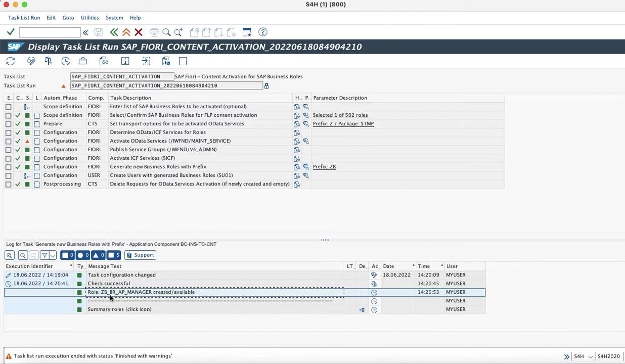Click the lock icon next to Task List Run
This screenshot has height=364, width=625.
click(266, 86)
